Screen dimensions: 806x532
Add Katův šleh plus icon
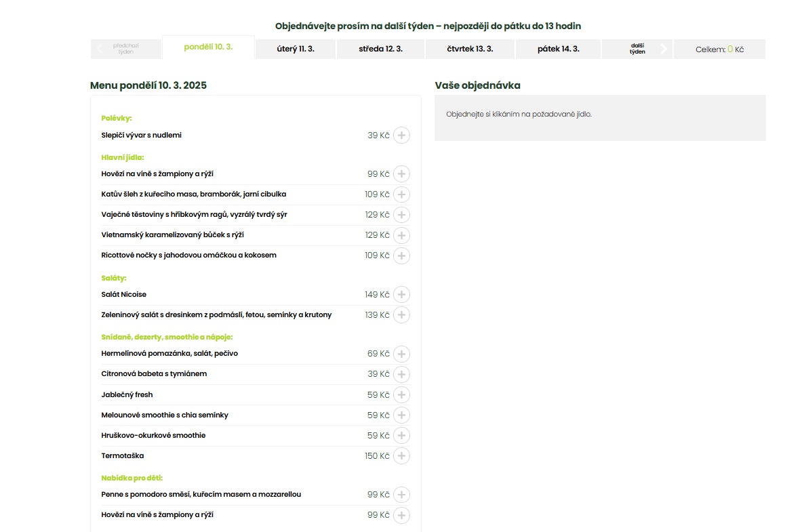tap(401, 195)
